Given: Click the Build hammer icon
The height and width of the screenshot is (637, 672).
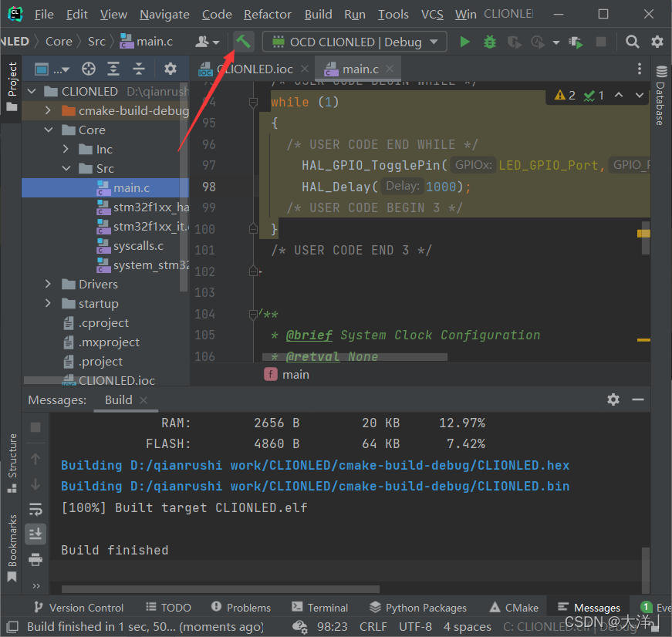Looking at the screenshot, I should [x=244, y=42].
